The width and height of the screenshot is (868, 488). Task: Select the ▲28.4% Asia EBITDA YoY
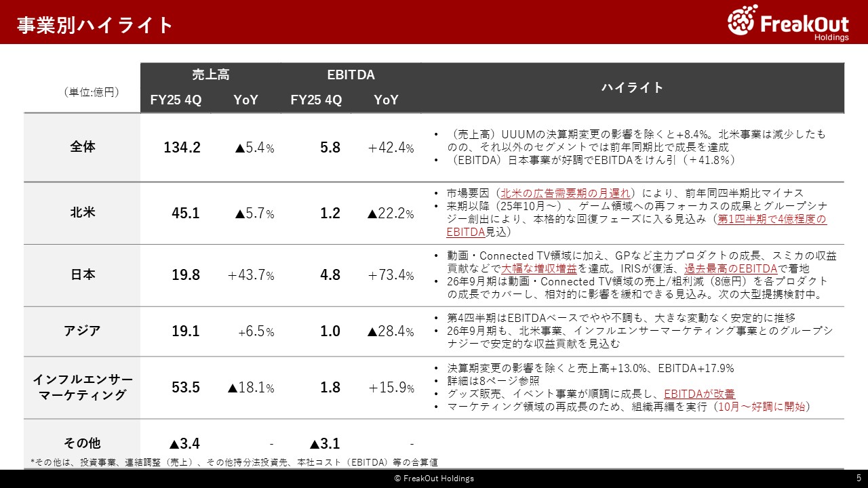[391, 332]
